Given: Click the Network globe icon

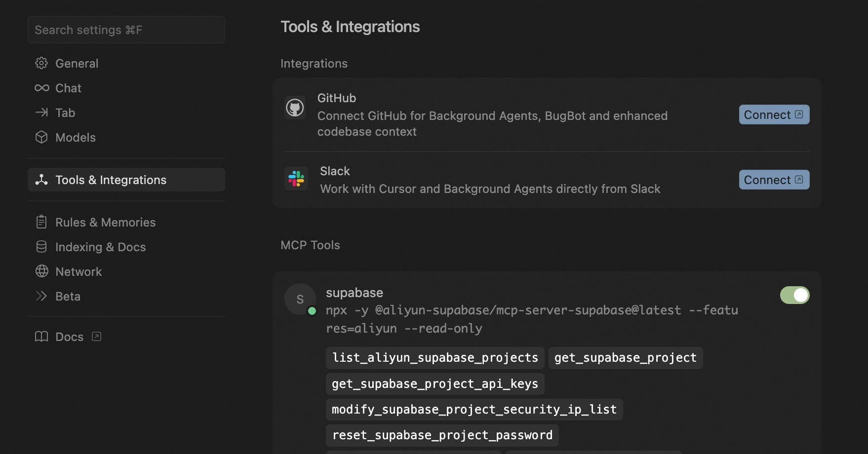Looking at the screenshot, I should pyautogui.click(x=41, y=271).
